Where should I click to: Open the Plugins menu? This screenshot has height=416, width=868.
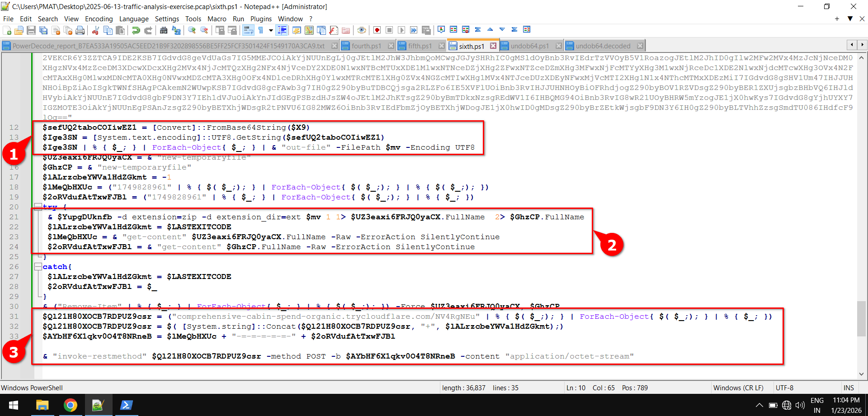point(261,19)
